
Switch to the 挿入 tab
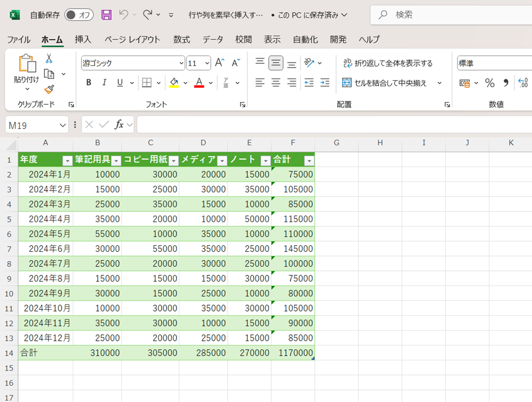tap(83, 39)
